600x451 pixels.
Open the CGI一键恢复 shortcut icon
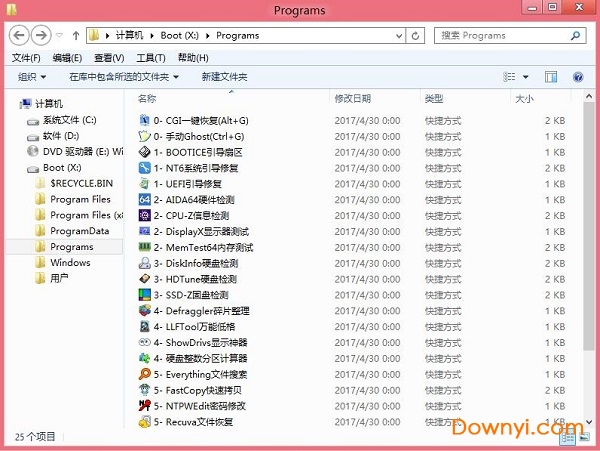point(144,120)
